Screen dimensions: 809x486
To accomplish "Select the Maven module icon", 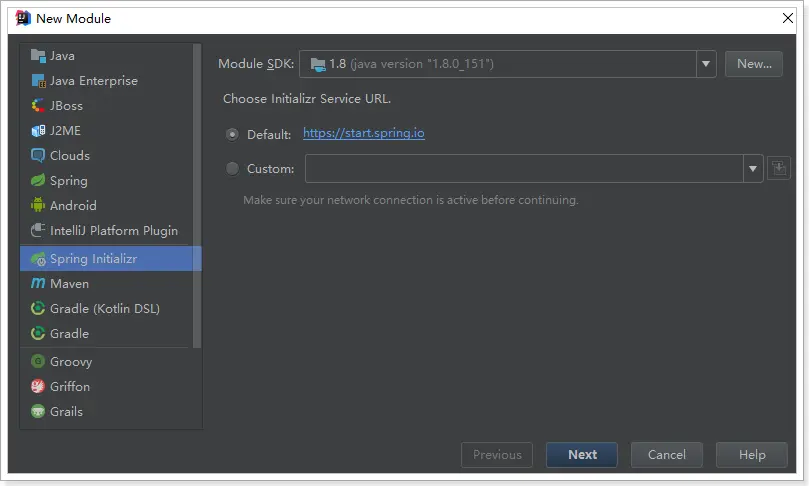I will point(39,284).
